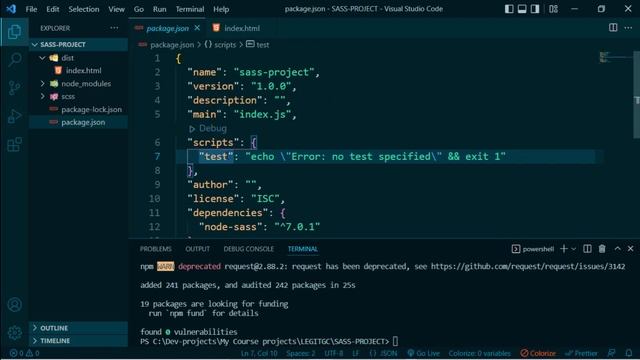Open the Go menu
This screenshot has width=640, height=360.
click(139, 9)
